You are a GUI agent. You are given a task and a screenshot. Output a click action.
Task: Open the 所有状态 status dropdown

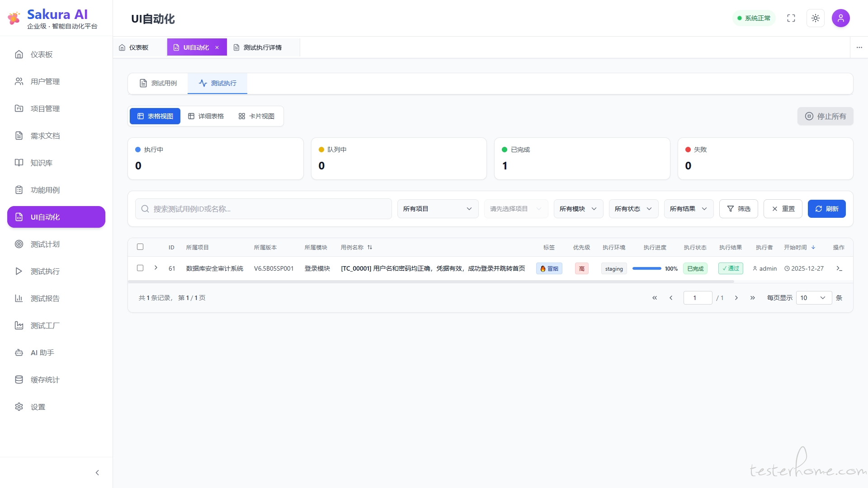coord(633,209)
